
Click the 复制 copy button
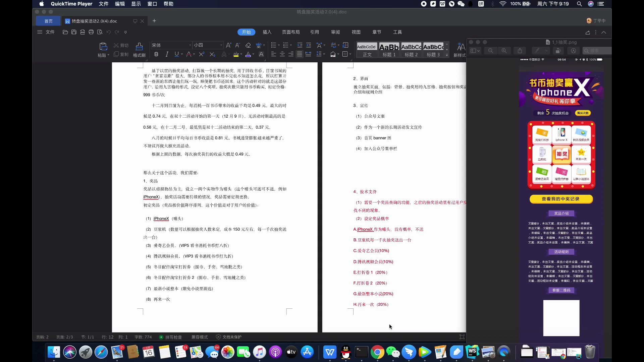pyautogui.click(x=121, y=54)
